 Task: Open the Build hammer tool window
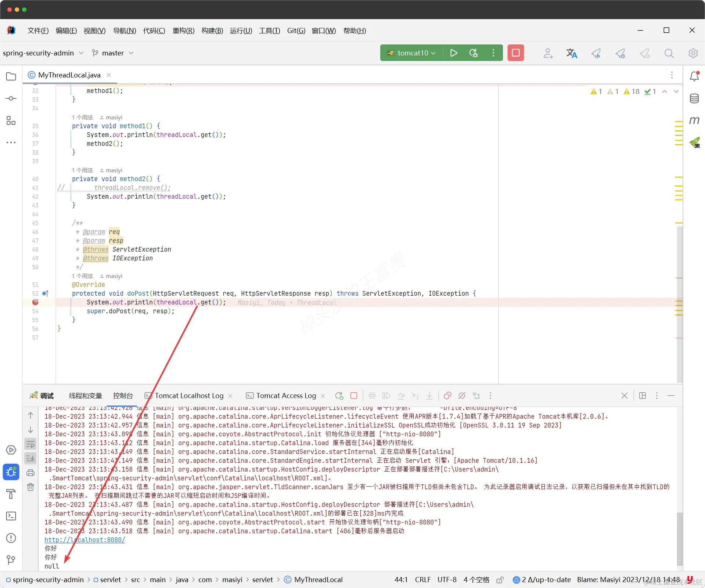pyautogui.click(x=11, y=494)
